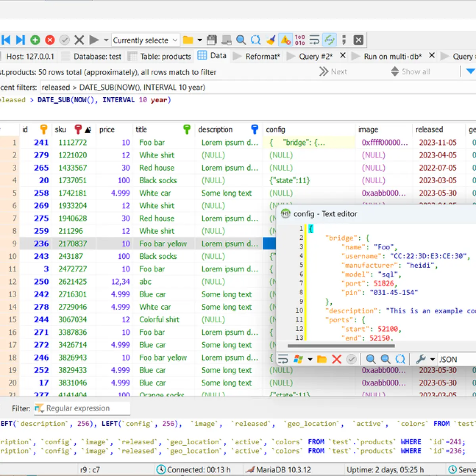
Task: Jump to the last record icon
Action: coord(21,40)
